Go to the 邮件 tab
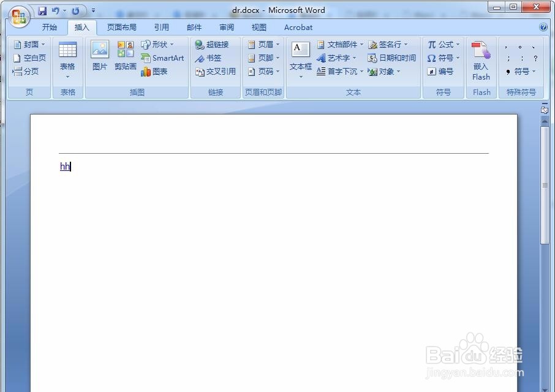The width and height of the screenshot is (555, 392). pos(194,27)
